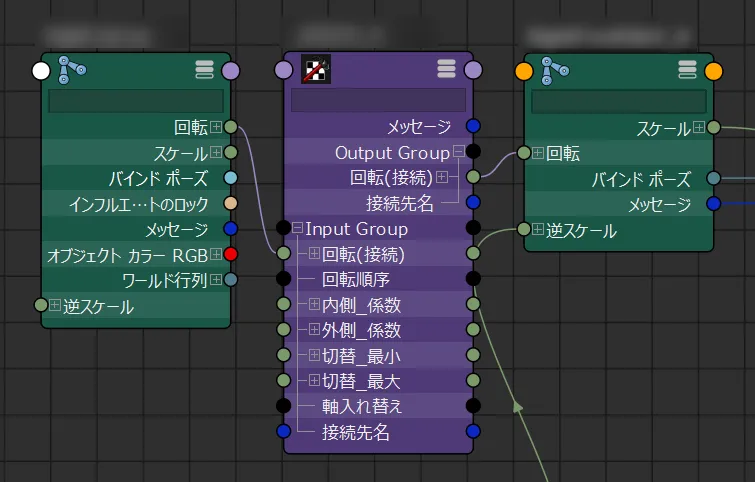Expand the 切替_最小 attribute

[314, 355]
